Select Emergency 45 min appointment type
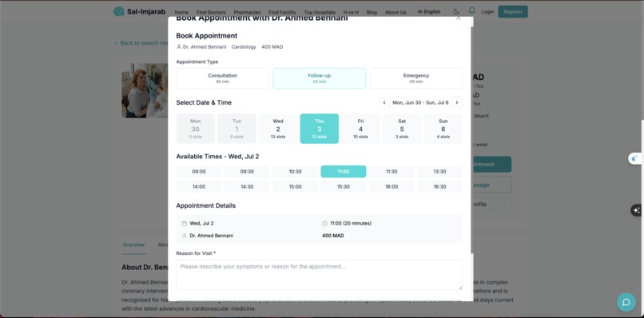This screenshot has width=644, height=318. coord(416,78)
